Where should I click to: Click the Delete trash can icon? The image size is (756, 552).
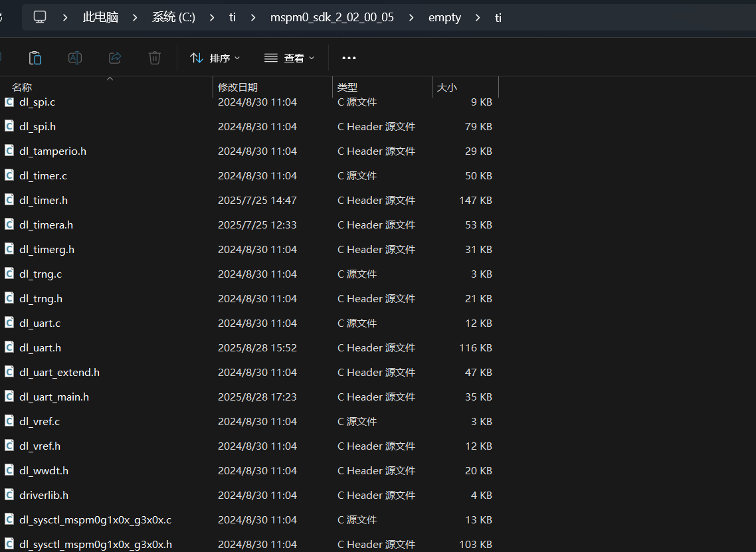point(155,58)
